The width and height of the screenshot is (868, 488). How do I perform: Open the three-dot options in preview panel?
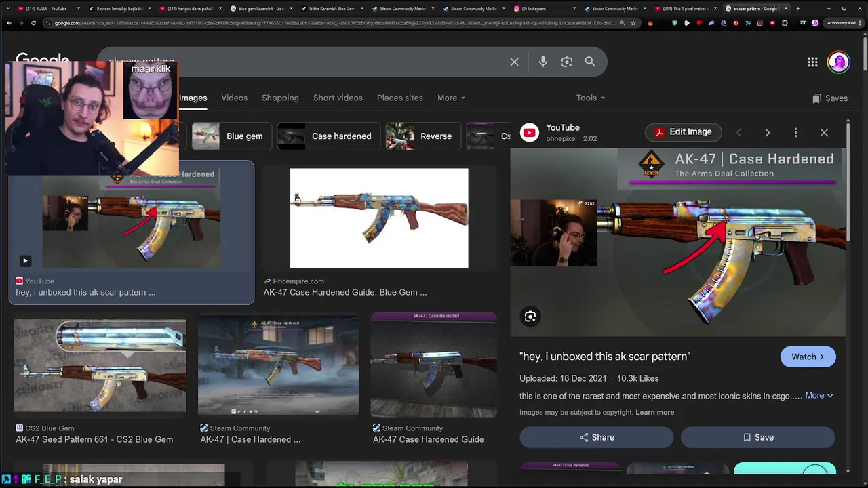click(795, 133)
